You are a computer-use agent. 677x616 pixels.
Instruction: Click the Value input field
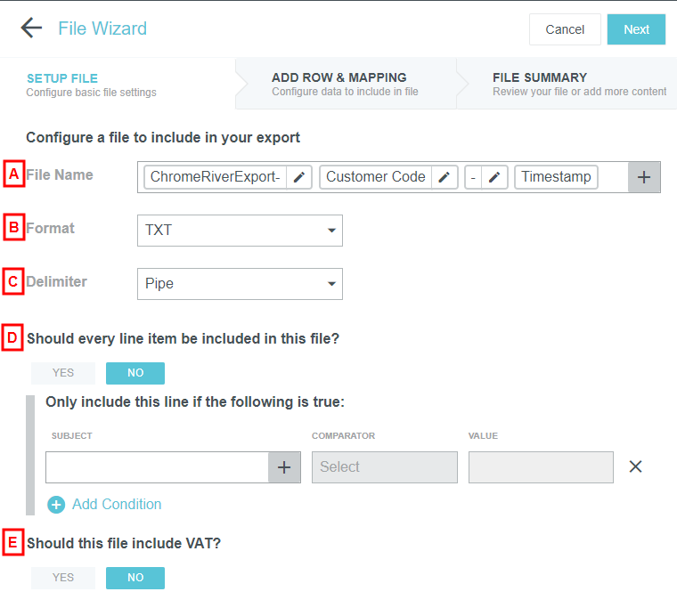[541, 467]
